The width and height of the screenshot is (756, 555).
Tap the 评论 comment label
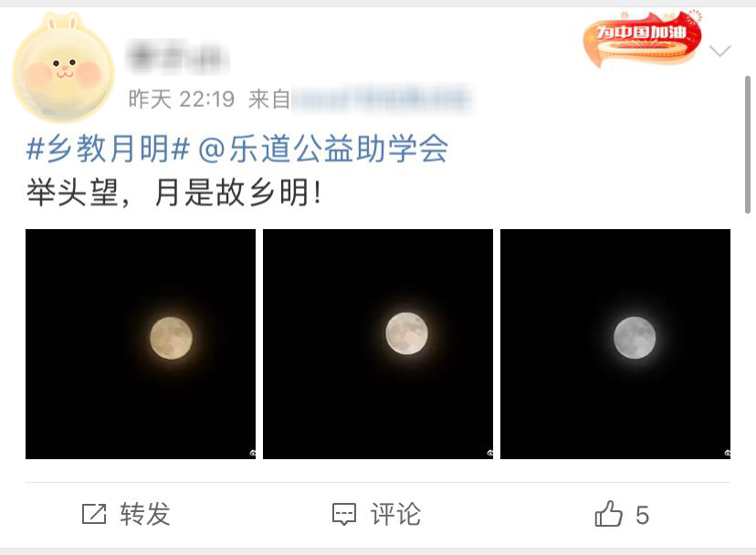pos(396,514)
